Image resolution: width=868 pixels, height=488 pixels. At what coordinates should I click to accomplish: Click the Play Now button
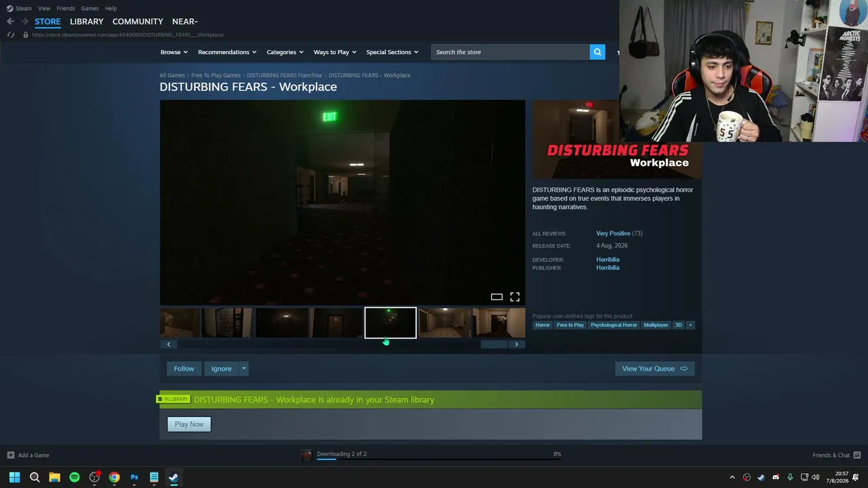189,424
